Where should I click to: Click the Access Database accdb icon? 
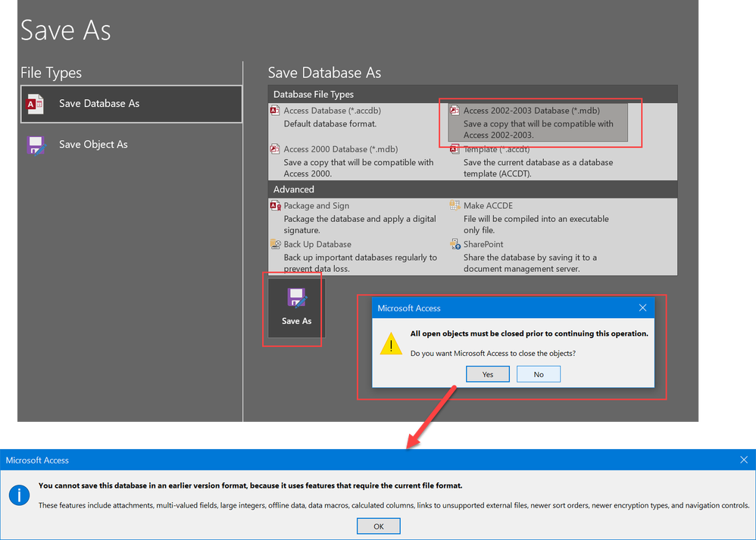pos(275,111)
